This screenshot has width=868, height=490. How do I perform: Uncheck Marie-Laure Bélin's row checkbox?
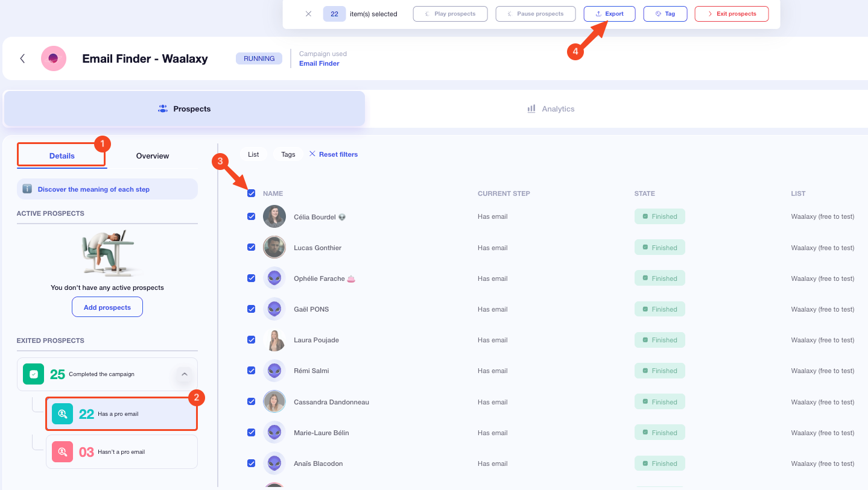click(x=252, y=432)
